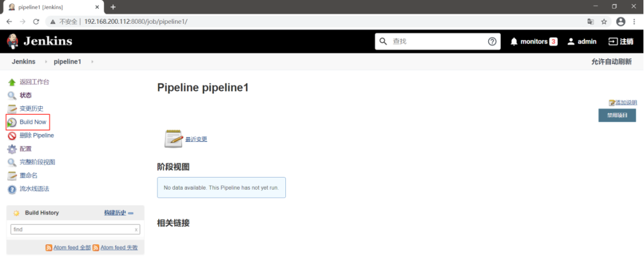Screen dimensions: 644x257
Task: Open Atom feed 全部 link
Action: [x=71, y=248]
